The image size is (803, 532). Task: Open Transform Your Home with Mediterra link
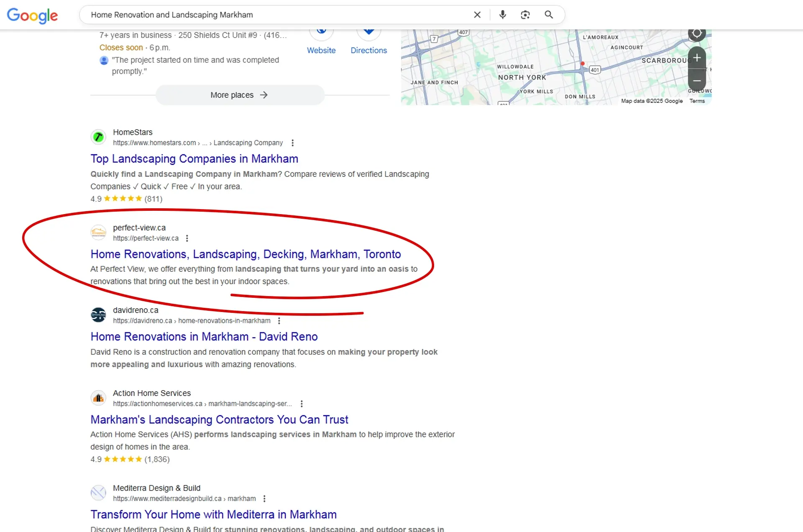(x=213, y=514)
